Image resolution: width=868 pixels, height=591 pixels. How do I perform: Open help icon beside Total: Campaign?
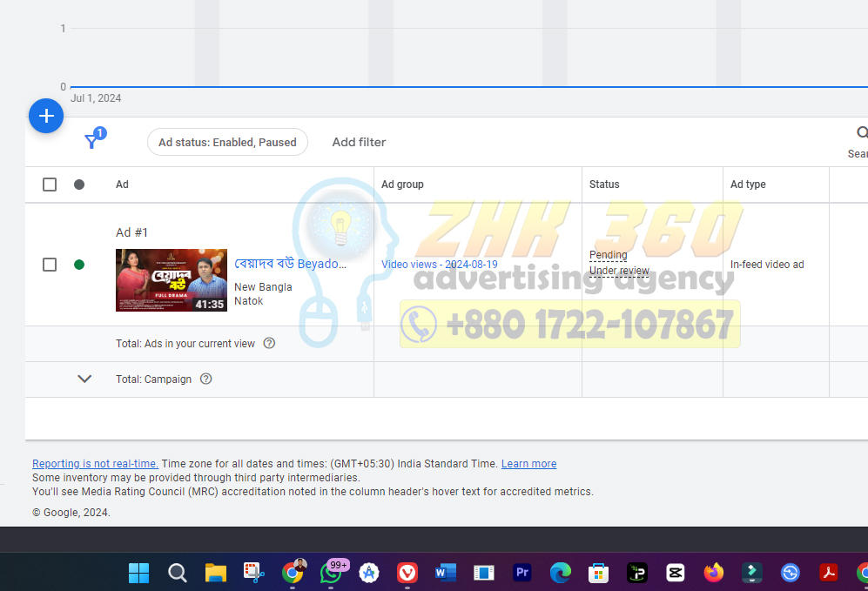(206, 379)
